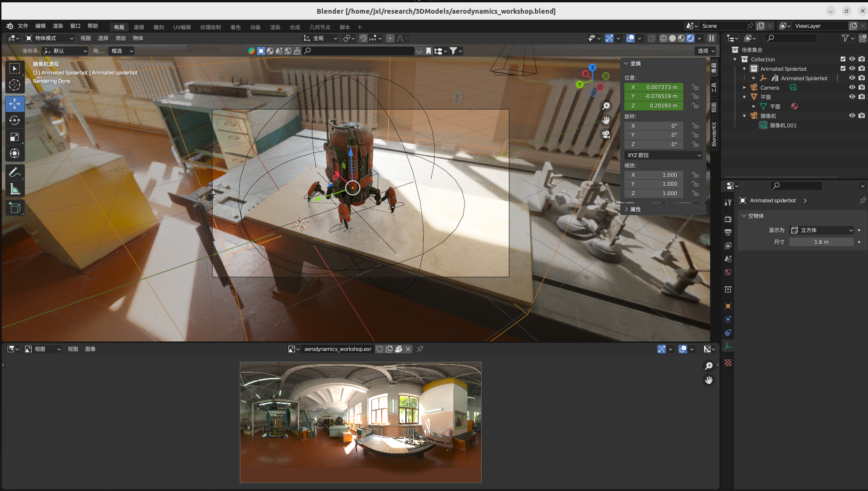The image size is (868, 491).
Task: Open the Output properties tab (printer icon)
Action: [x=728, y=232]
